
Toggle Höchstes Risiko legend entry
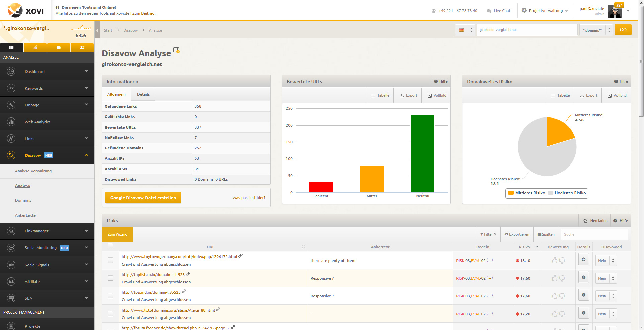(567, 193)
